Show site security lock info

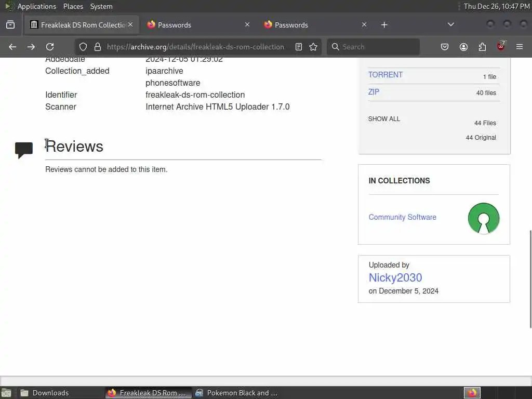pyautogui.click(x=98, y=47)
